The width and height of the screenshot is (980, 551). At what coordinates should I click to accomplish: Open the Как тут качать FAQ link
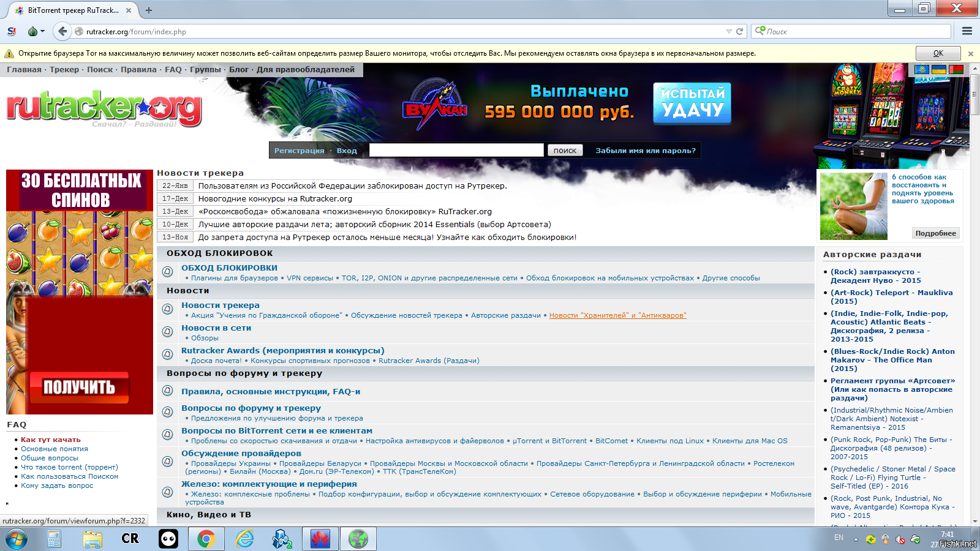click(x=51, y=440)
